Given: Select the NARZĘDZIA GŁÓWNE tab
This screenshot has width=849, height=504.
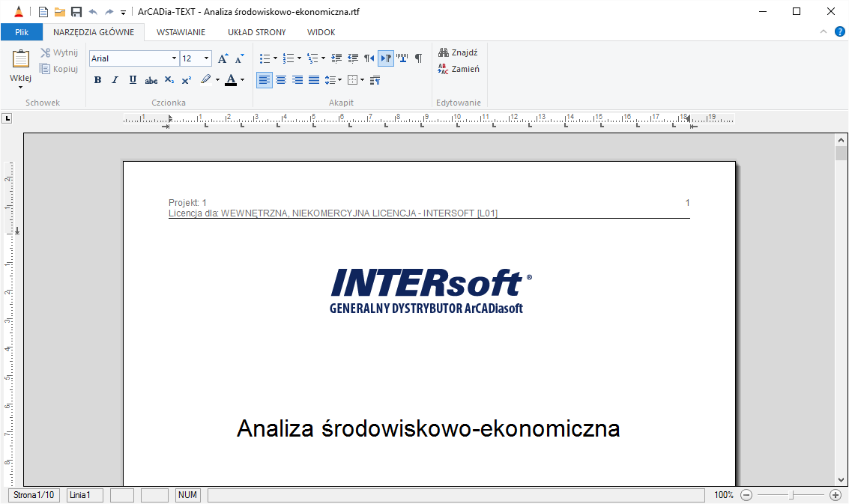Looking at the screenshot, I should tap(94, 32).
